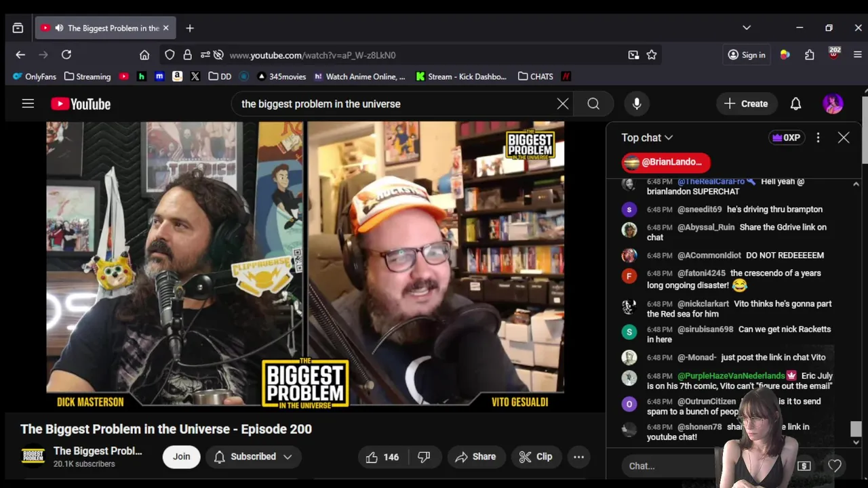Go back in browser history
868x488 pixels.
pyautogui.click(x=20, y=55)
